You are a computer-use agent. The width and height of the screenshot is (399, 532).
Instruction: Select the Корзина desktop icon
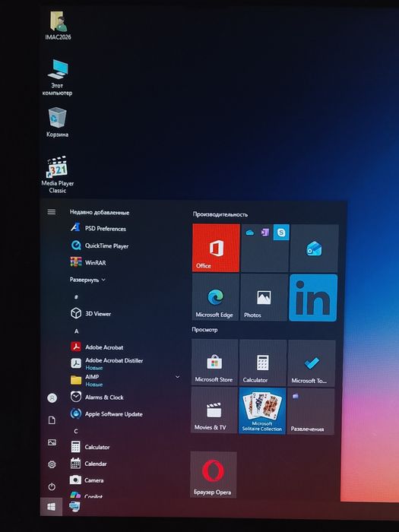point(57,122)
